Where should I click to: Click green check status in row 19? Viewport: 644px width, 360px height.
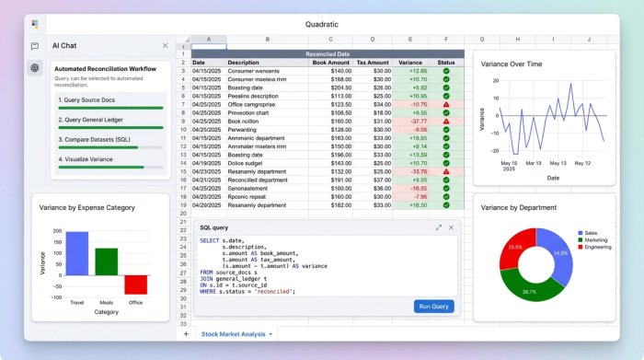(446, 205)
